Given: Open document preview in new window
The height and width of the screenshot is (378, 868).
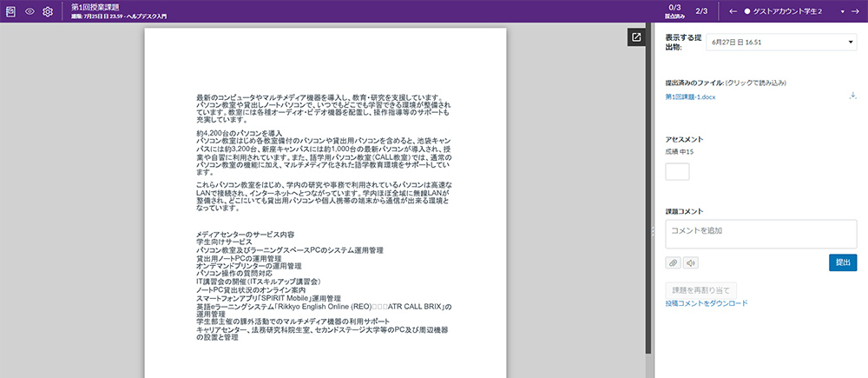Looking at the screenshot, I should point(636,37).
